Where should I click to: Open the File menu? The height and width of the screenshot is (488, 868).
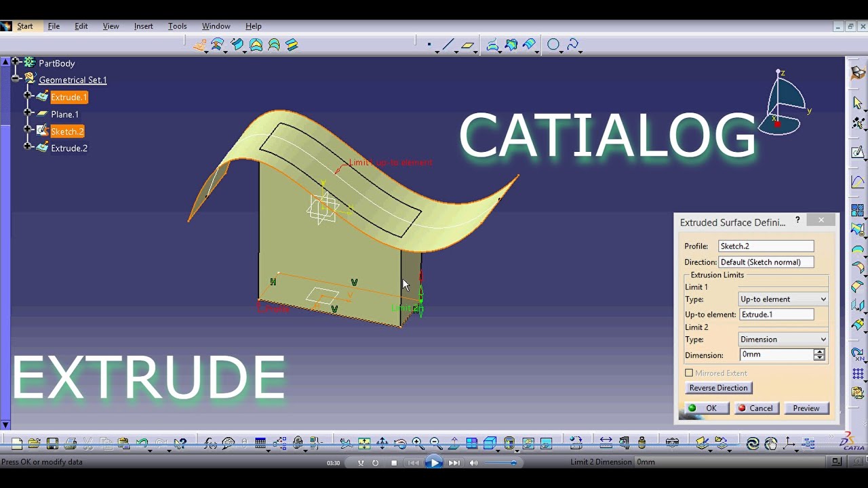(x=54, y=26)
